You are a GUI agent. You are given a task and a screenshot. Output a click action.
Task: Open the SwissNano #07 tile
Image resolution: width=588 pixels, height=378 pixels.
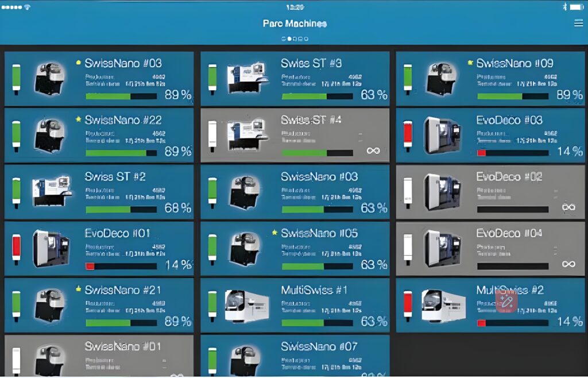[x=295, y=357]
